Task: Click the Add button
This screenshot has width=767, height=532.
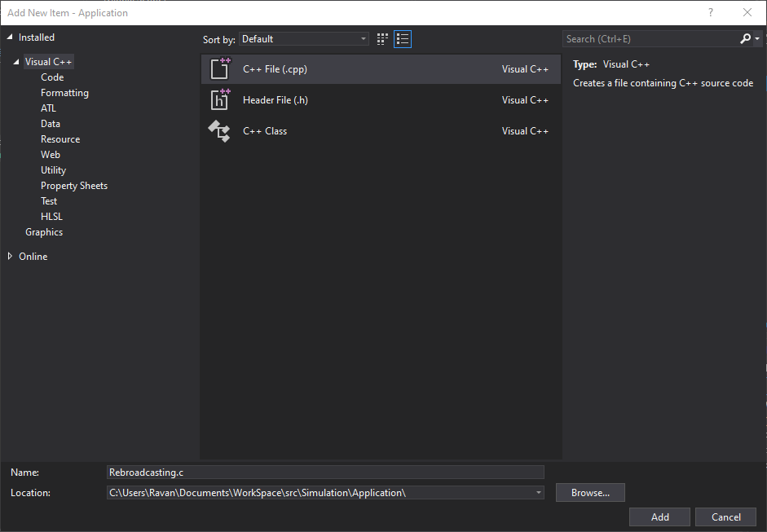Action: [x=659, y=517]
